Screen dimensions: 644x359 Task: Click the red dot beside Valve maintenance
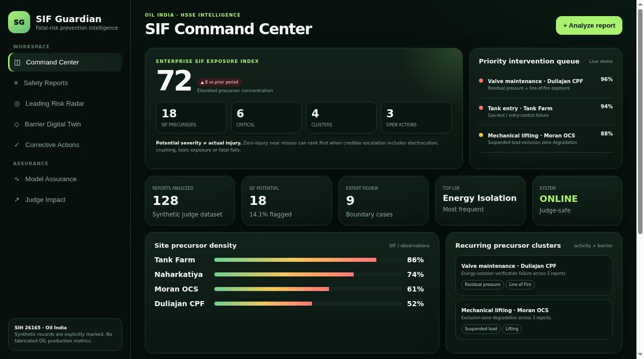[x=481, y=81]
